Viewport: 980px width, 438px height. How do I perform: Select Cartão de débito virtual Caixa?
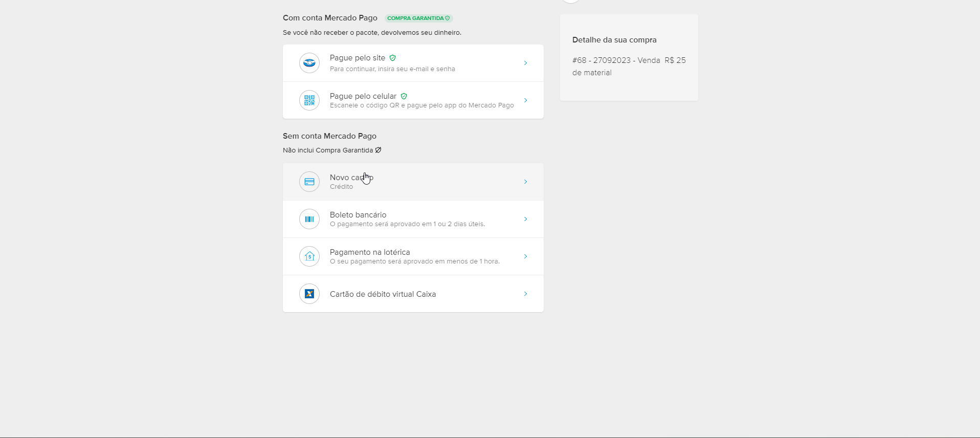(383, 294)
